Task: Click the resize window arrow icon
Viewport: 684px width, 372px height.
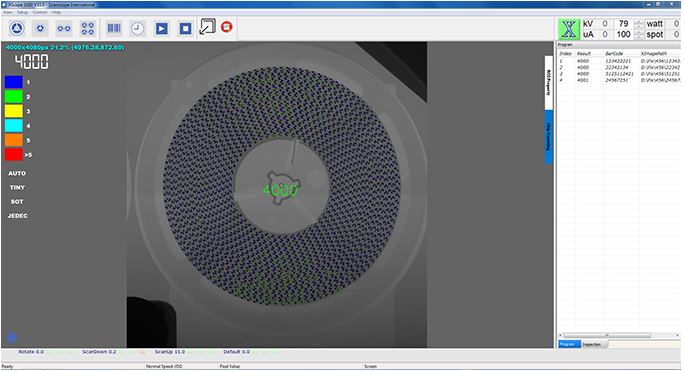Action: point(207,27)
